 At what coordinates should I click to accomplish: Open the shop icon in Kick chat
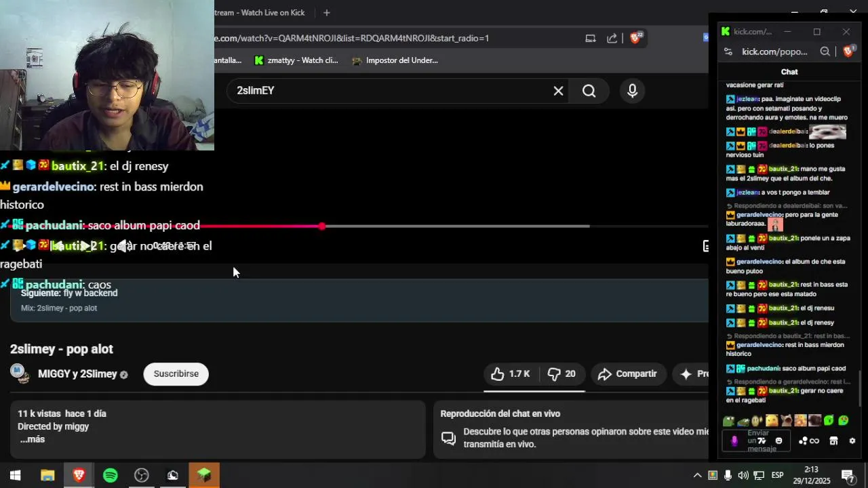(x=833, y=441)
